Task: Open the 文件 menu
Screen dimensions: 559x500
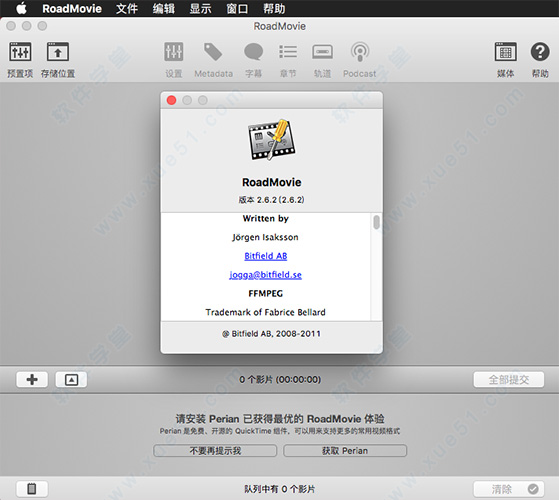Action: coord(127,8)
